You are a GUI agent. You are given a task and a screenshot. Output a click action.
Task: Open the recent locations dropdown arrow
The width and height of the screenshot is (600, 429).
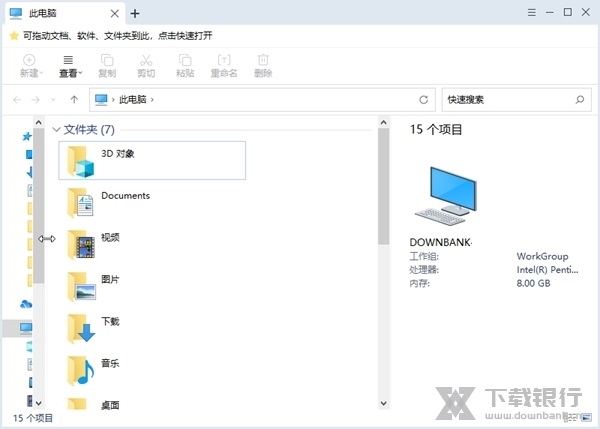(x=53, y=100)
